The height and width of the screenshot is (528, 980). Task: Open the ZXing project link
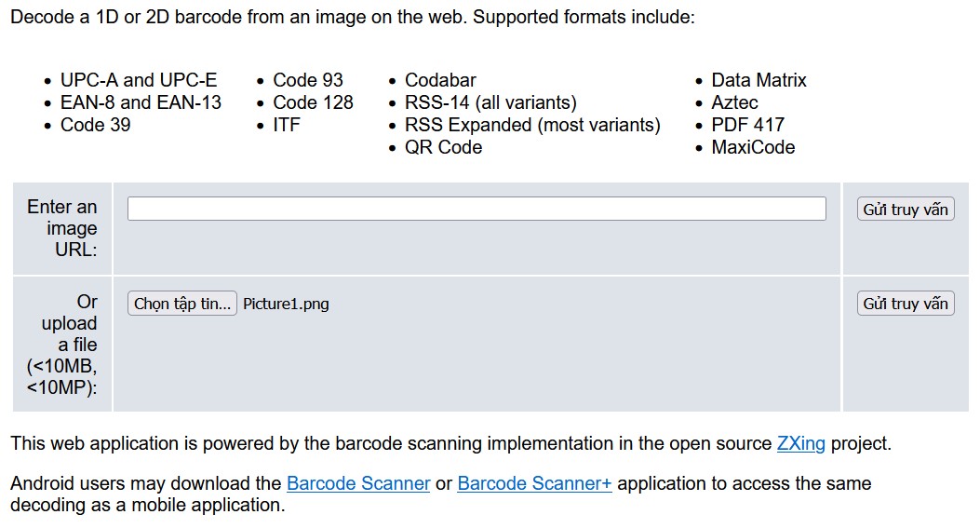click(x=800, y=443)
